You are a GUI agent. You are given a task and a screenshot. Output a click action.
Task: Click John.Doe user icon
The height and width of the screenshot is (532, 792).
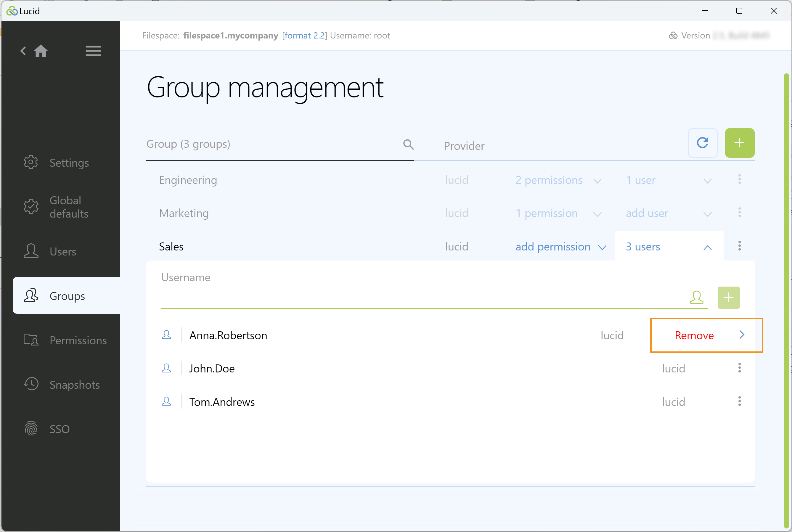pyautogui.click(x=166, y=368)
